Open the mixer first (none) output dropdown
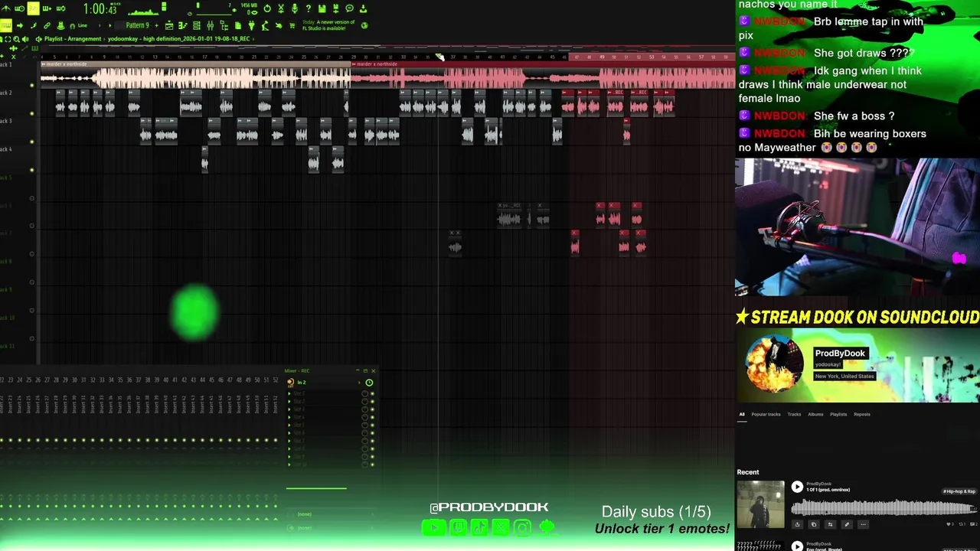Viewport: 980px width, 551px height. click(329, 514)
